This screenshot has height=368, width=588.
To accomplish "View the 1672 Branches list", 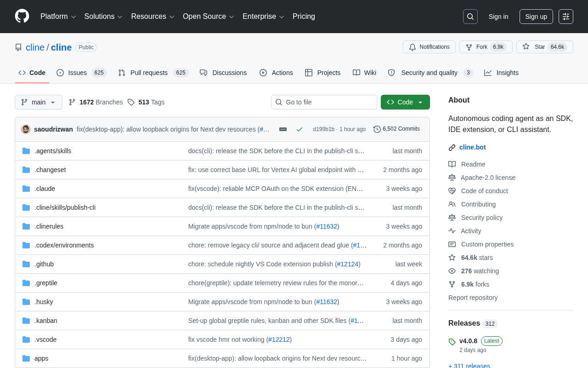I will click(96, 102).
